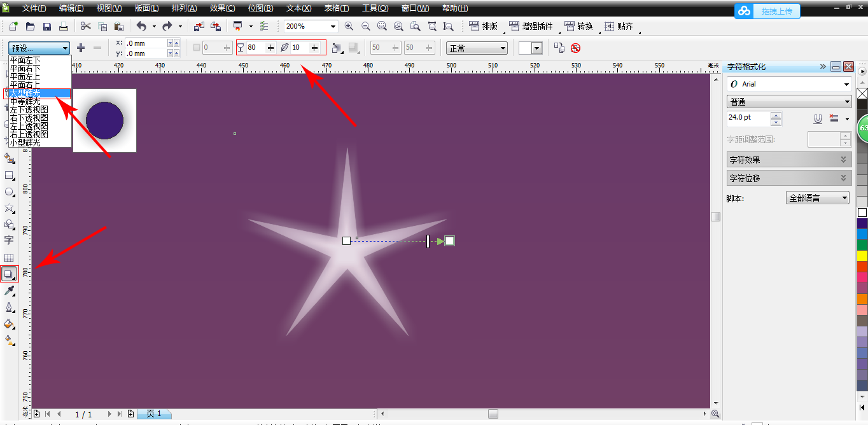The width and height of the screenshot is (868, 425).
Task: Select the Table tool
Action: pos(9,258)
